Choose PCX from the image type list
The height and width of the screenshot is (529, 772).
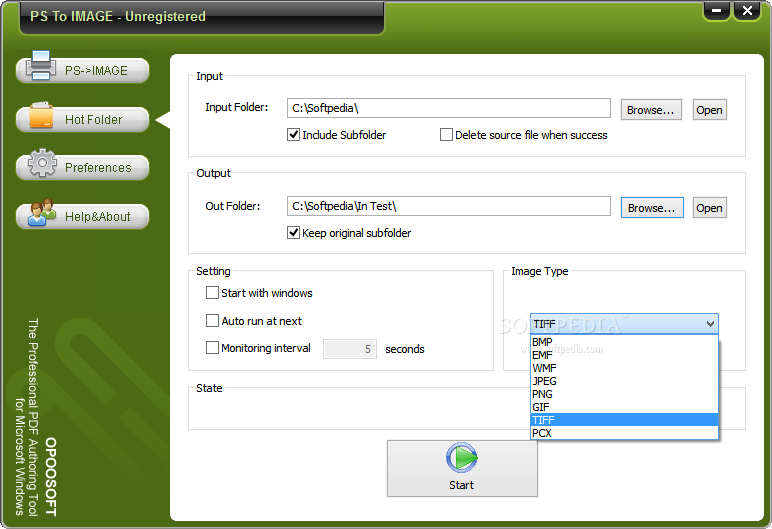(624, 433)
